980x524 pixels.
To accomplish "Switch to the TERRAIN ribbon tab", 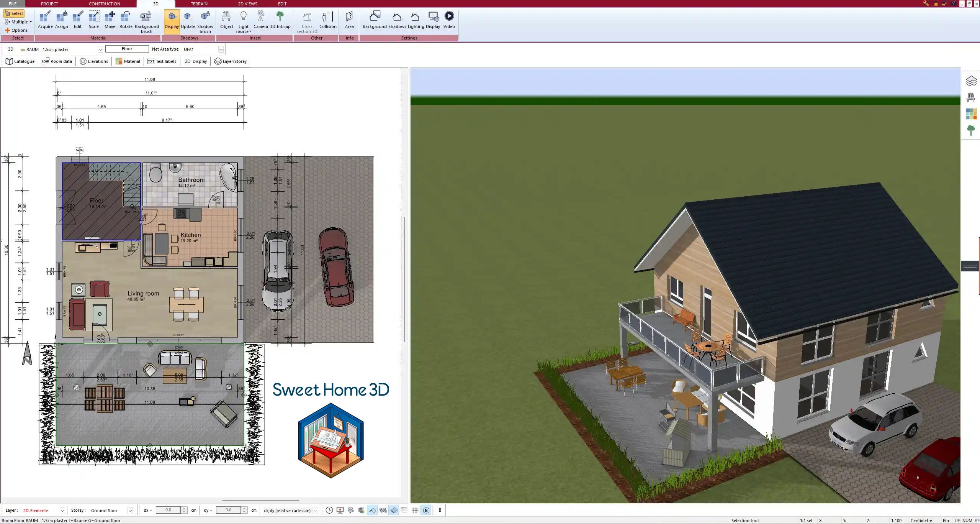I will click(x=200, y=3).
